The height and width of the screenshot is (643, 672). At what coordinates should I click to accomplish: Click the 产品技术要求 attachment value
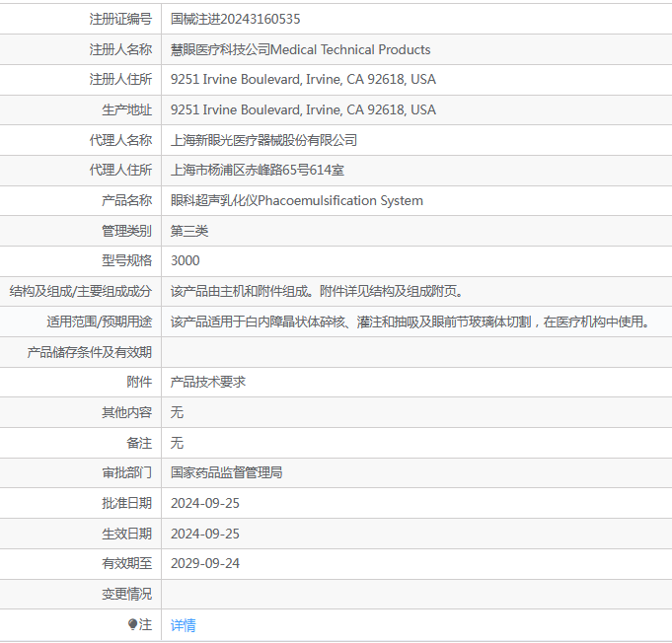coord(208,382)
